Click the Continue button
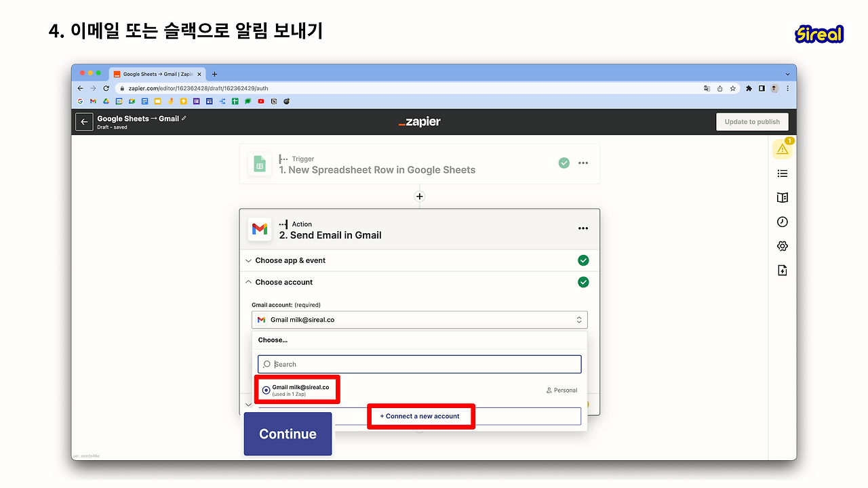Image resolution: width=868 pixels, height=488 pixels. point(288,434)
